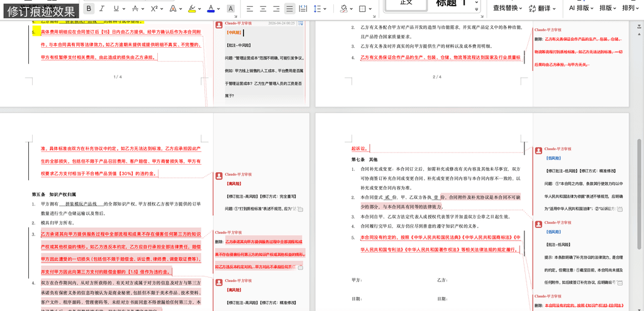Center align the paragraph
The image size is (644, 311).
262,9
